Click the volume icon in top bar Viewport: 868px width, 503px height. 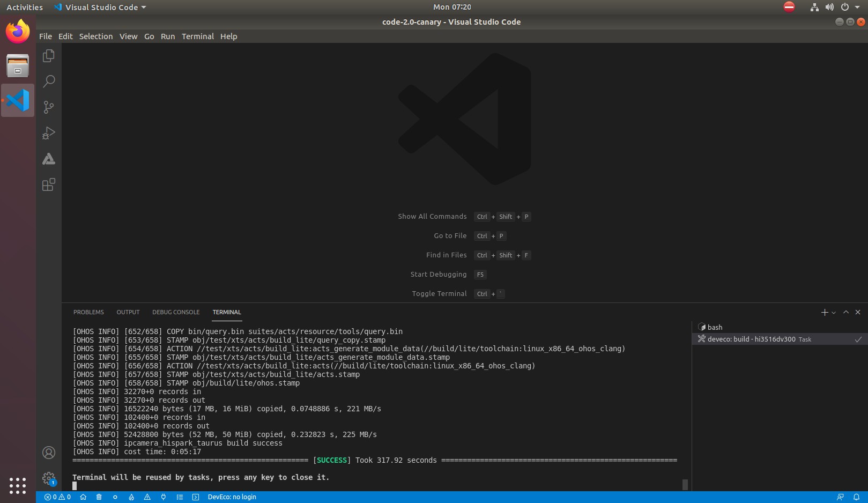[x=830, y=7]
